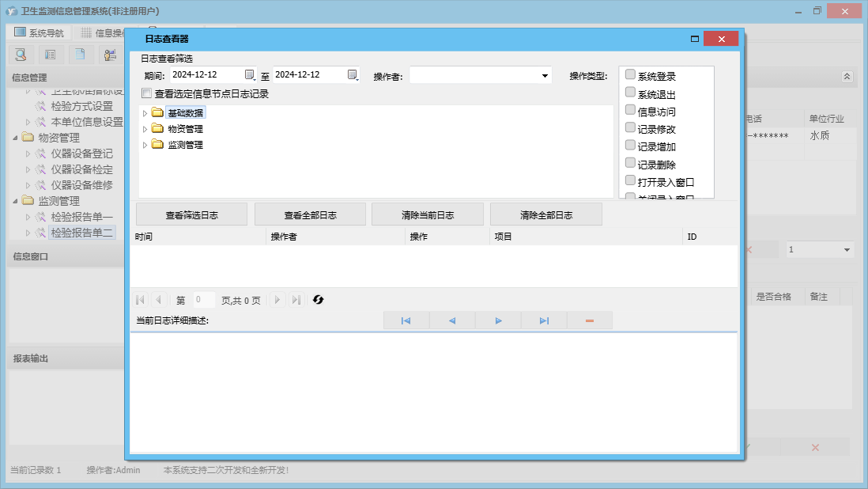
Task: Go to previous page of log list
Action: [x=158, y=300]
